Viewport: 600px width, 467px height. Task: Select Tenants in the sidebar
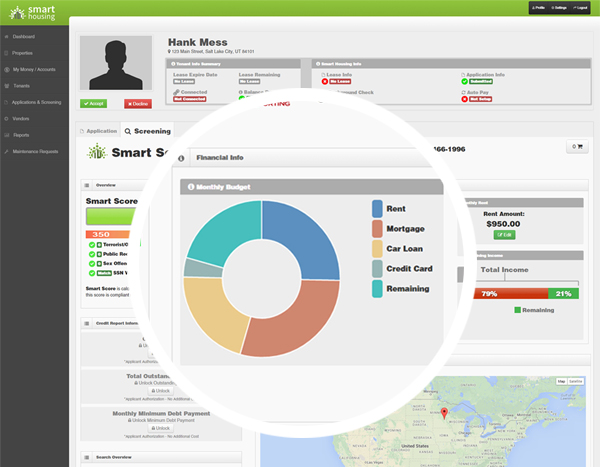(21, 86)
